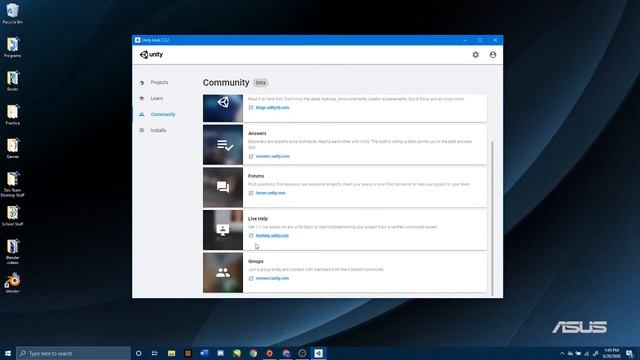Open the notification center icon
The height and width of the screenshot is (360, 640).
(629, 353)
